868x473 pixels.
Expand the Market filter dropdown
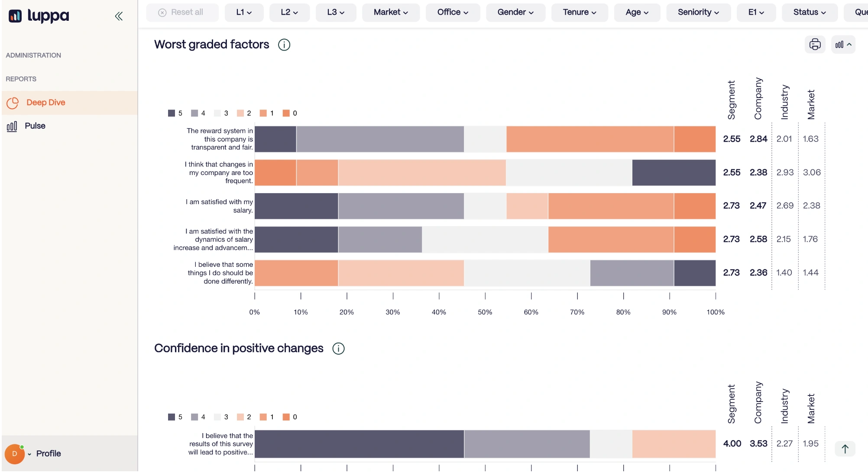[391, 12]
